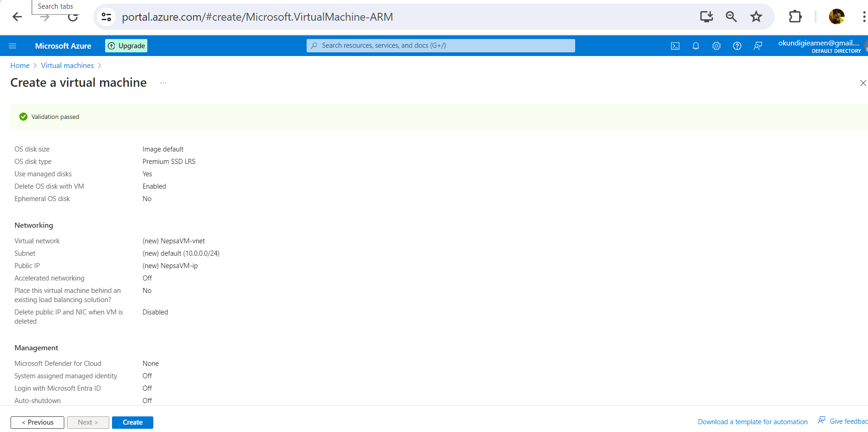
Task: Open the more options ellipsis beside title
Action: (x=163, y=83)
